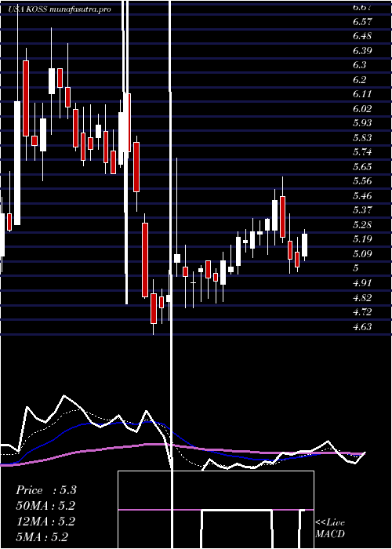The width and height of the screenshot is (392, 549).
Task: Select the 5.09 price axis label
Action: 362,254
